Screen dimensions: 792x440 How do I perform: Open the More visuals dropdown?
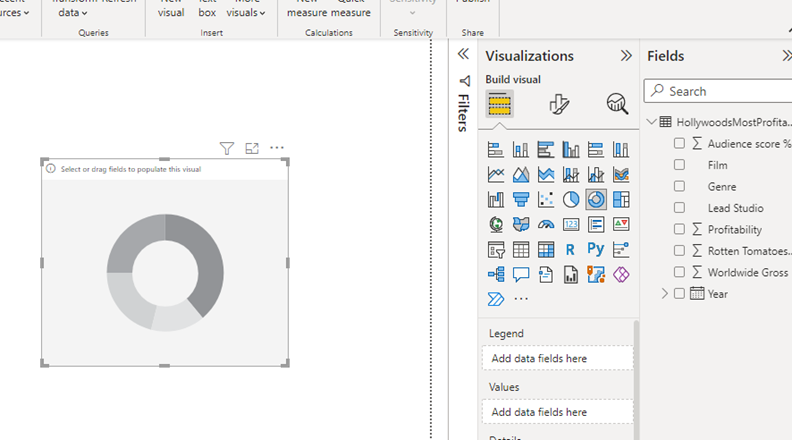(x=245, y=13)
